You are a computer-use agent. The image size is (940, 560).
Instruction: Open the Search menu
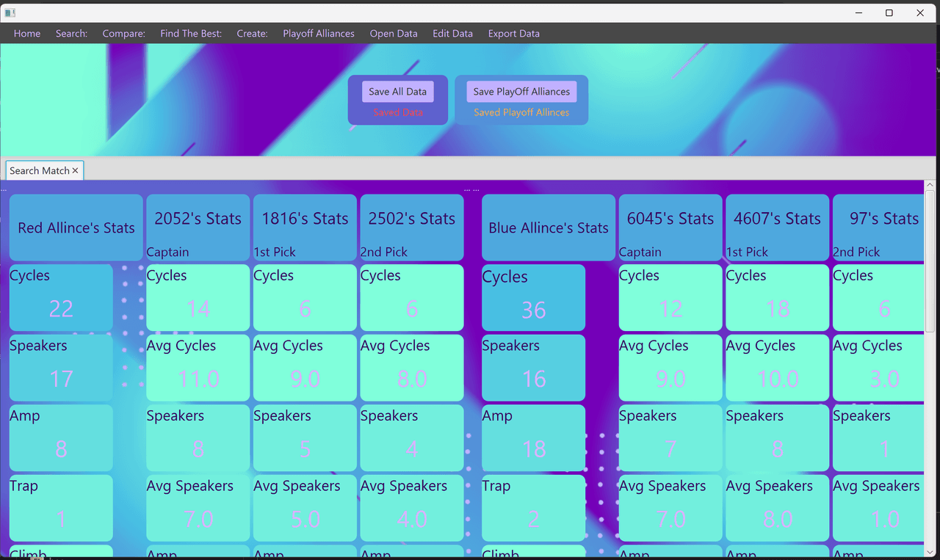(x=71, y=34)
